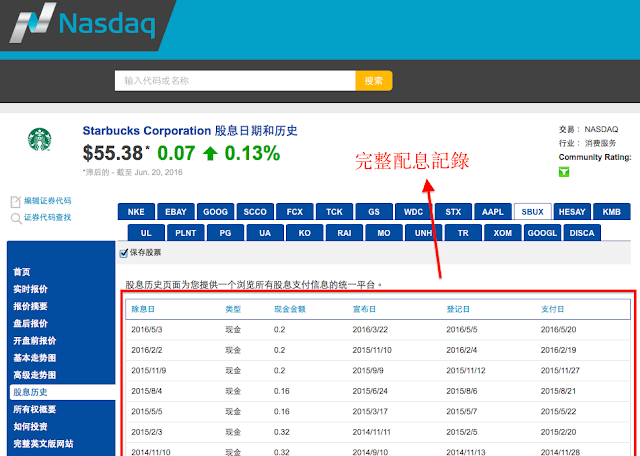The image size is (640, 456).
Task: Click the $55.38 stock price
Action: tap(113, 153)
